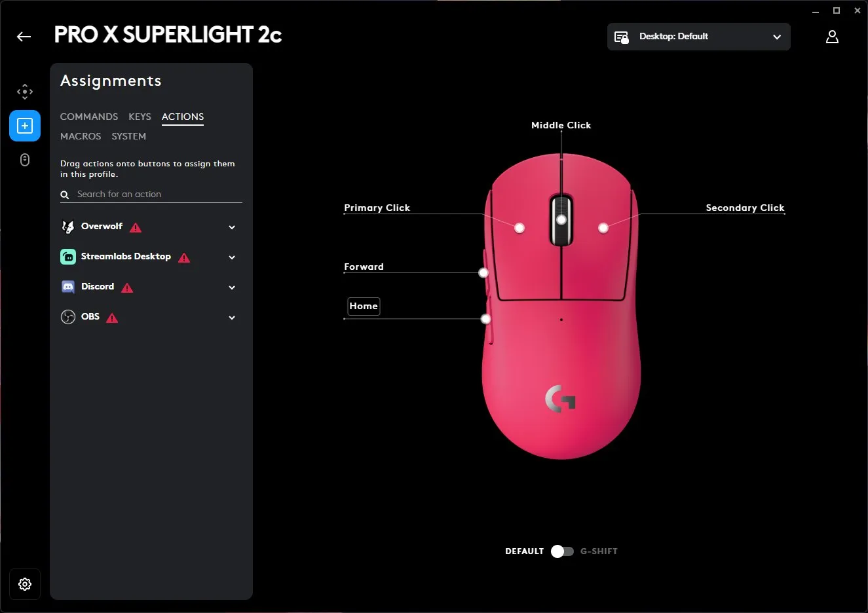Image resolution: width=868 pixels, height=613 pixels.
Task: Open the mouse settings sidebar icon
Action: tap(25, 160)
